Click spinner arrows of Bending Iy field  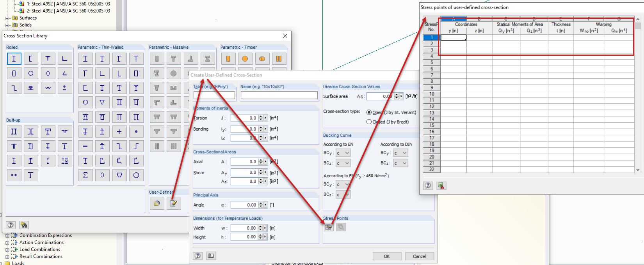[x=261, y=129]
